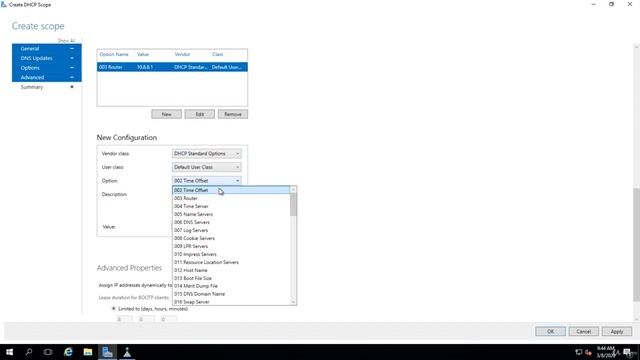Open File Explorer from taskbar
This screenshot has height=360, width=640.
88,352
